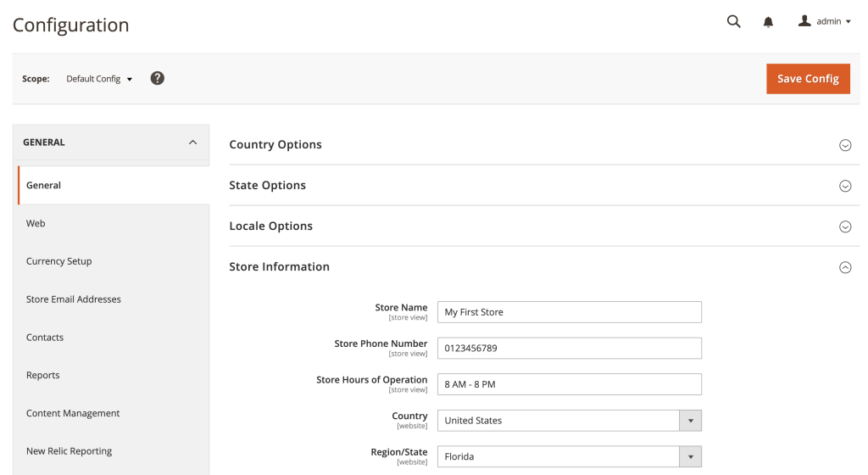Go to Store Email Addresses settings
Viewport: 868px width, 475px height.
(x=74, y=299)
